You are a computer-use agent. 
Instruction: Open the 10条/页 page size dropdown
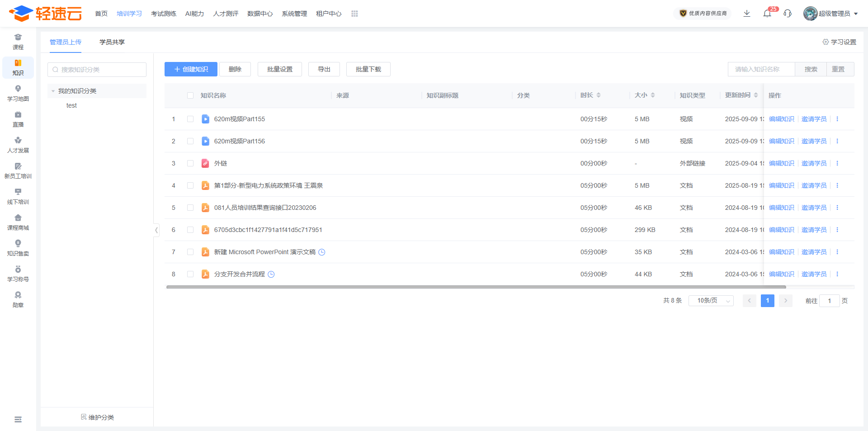click(711, 301)
